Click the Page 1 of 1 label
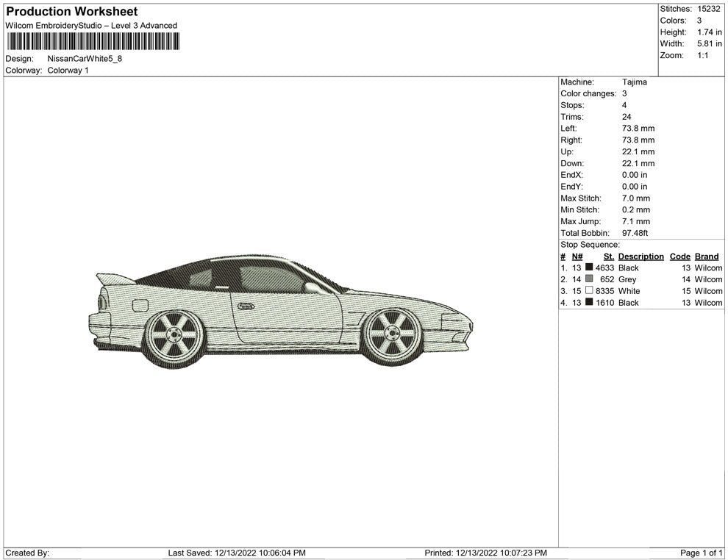 click(x=702, y=553)
